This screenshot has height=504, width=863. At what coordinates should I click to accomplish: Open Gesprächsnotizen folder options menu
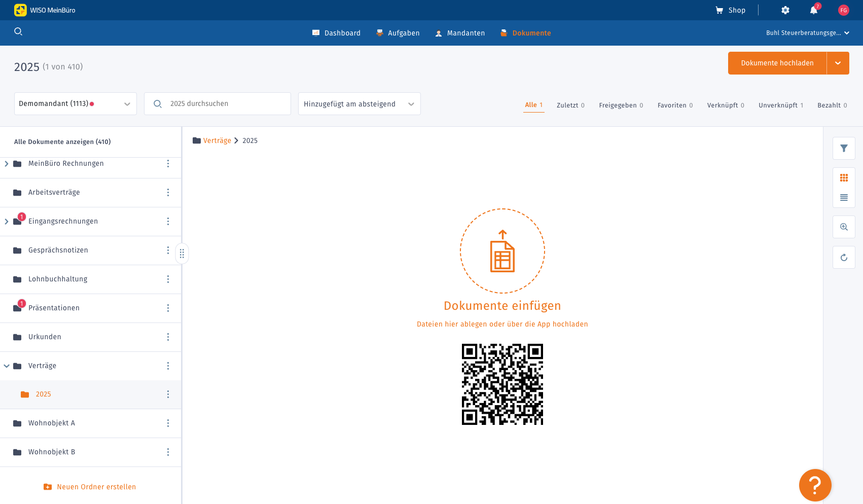(x=168, y=250)
